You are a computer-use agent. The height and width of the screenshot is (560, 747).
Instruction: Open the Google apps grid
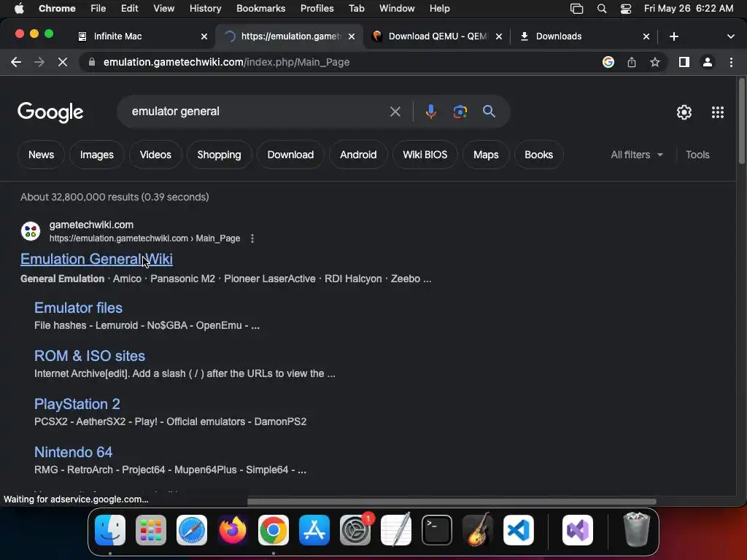click(718, 112)
